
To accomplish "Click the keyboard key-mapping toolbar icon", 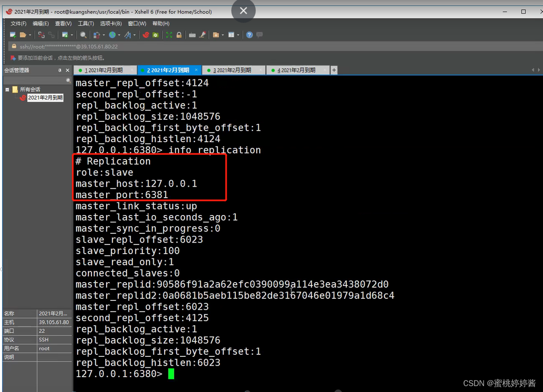I will tap(192, 35).
